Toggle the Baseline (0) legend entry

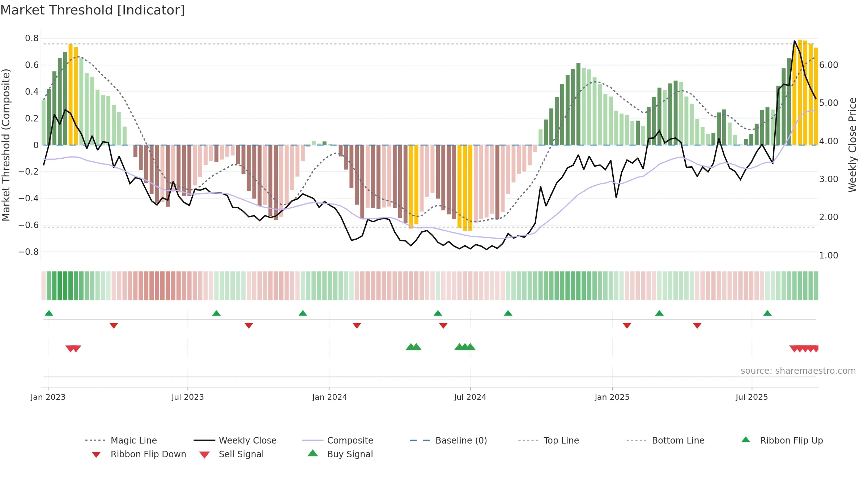[448, 440]
